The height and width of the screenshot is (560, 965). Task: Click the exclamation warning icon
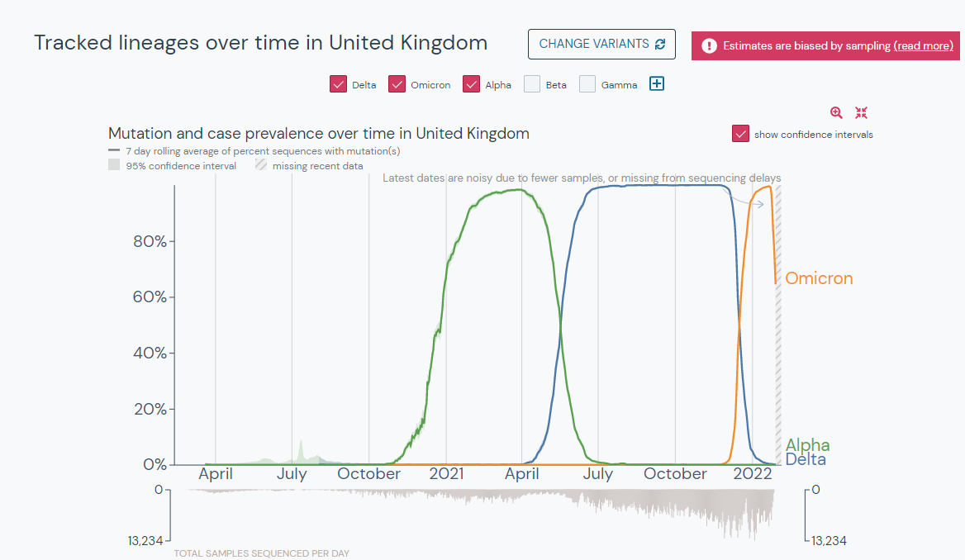point(709,45)
